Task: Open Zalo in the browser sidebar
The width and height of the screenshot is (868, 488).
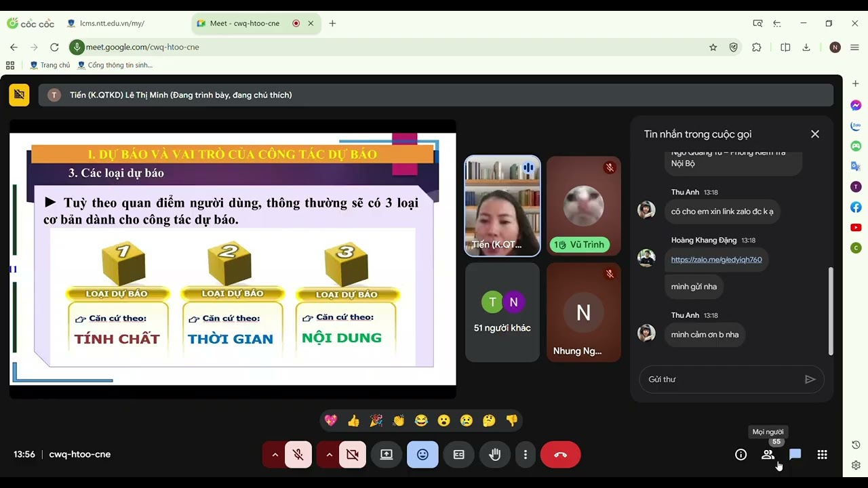Action: click(856, 126)
